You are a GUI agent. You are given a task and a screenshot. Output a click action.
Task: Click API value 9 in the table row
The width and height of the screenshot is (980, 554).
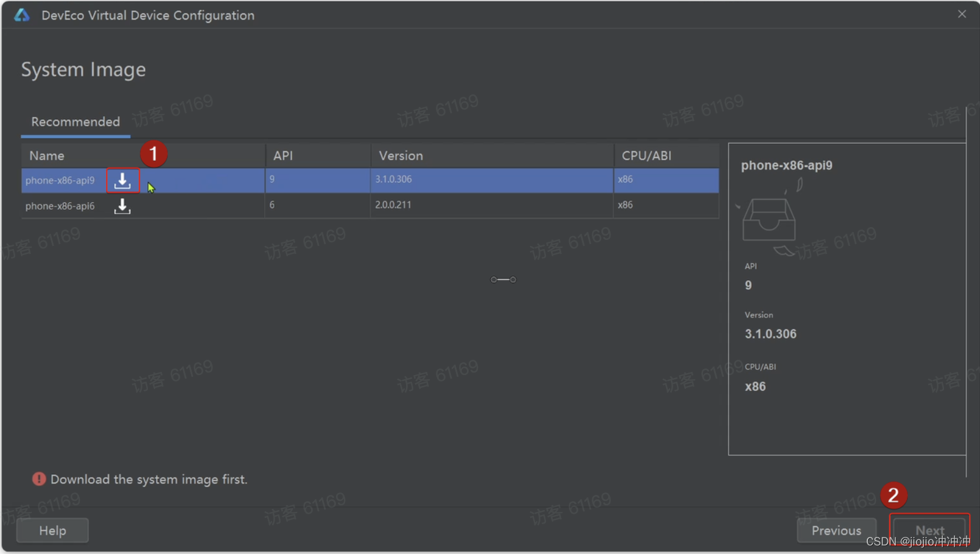(x=272, y=179)
